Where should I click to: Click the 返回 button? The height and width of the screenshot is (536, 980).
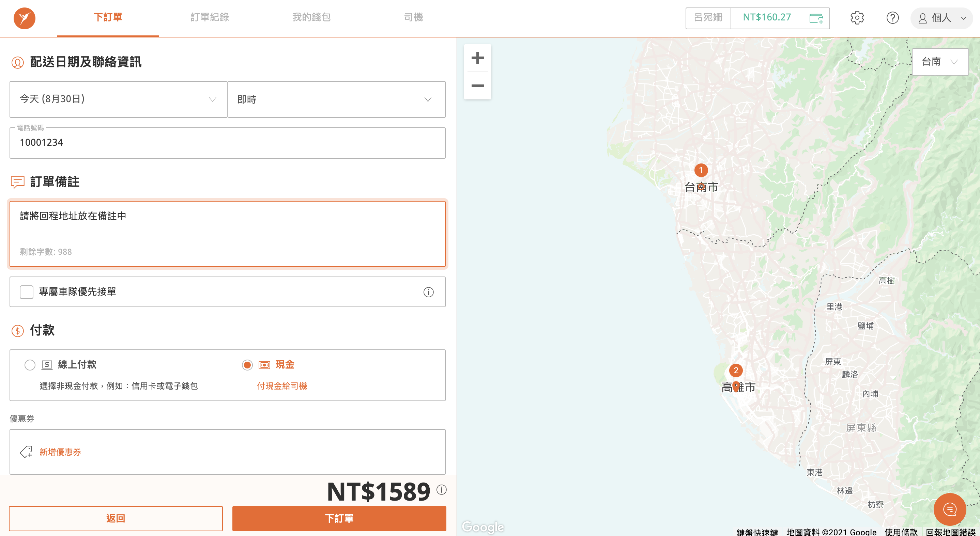(116, 518)
